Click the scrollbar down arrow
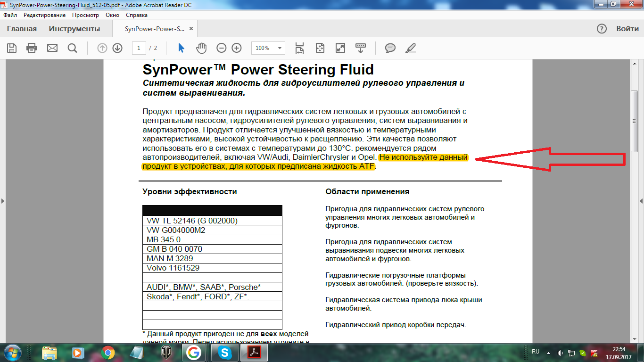644x362 pixels. pos(635,339)
